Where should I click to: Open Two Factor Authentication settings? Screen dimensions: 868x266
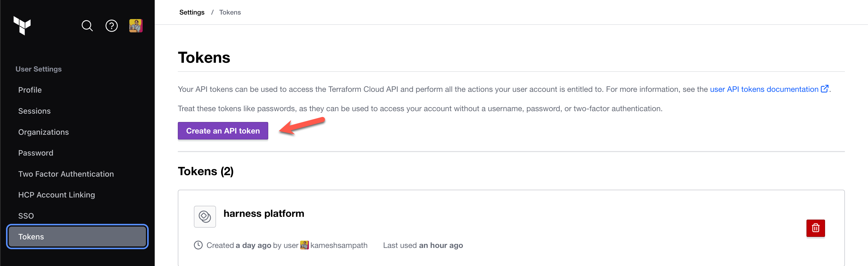(66, 174)
